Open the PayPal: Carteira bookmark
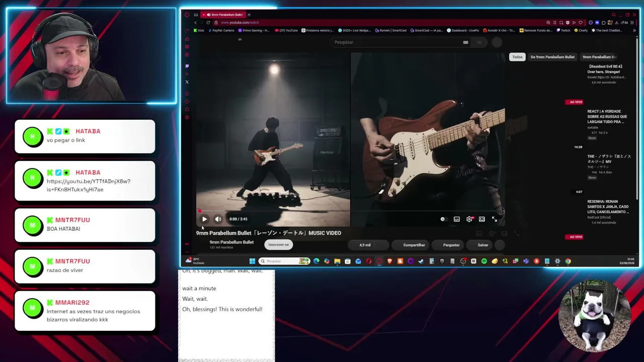 coord(221,31)
